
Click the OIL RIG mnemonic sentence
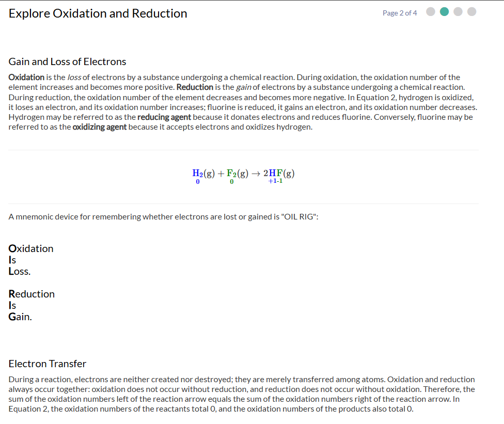click(x=163, y=217)
